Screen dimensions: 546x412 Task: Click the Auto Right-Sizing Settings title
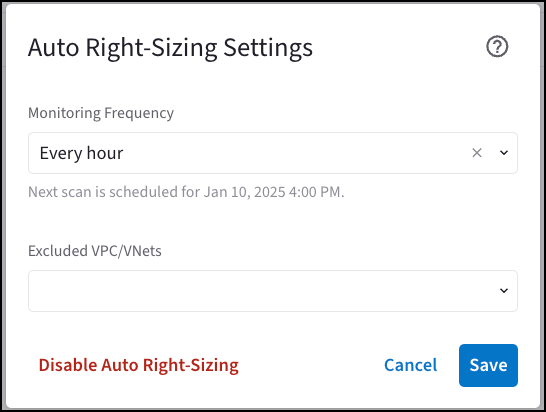point(170,48)
